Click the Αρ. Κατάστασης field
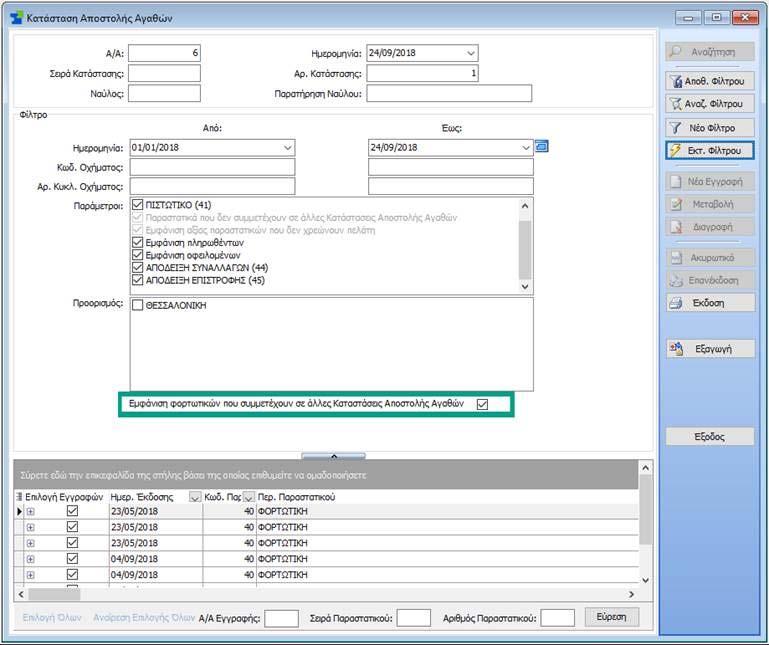 [x=422, y=74]
